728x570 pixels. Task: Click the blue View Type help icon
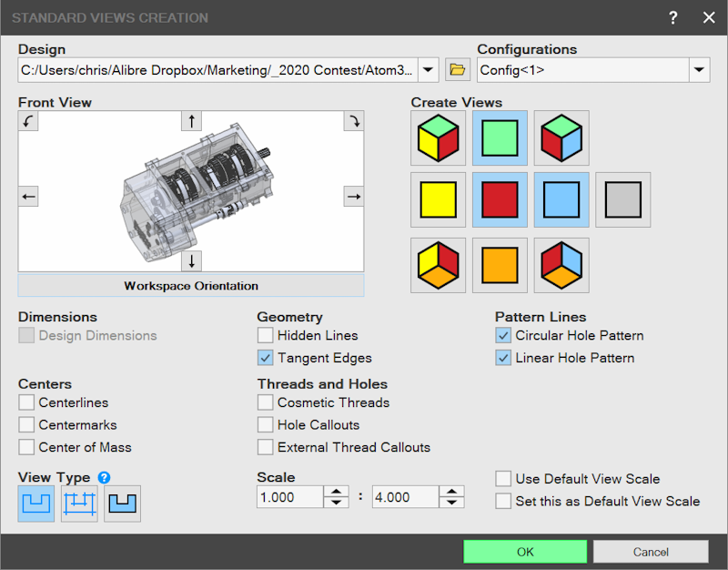[x=104, y=477]
